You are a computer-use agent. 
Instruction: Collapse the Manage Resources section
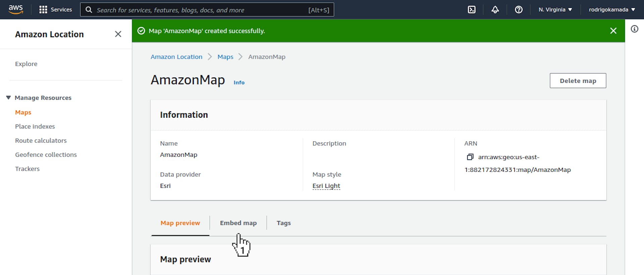[8, 98]
